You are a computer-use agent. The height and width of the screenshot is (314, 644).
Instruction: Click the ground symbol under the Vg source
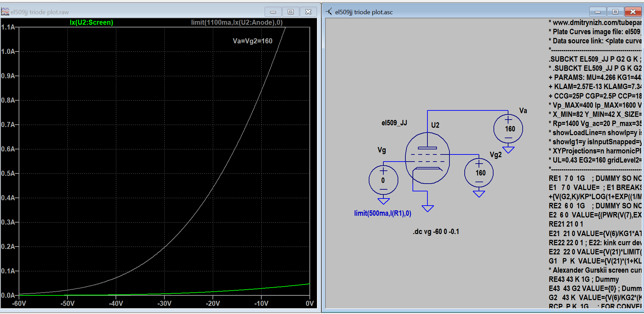[x=383, y=201]
